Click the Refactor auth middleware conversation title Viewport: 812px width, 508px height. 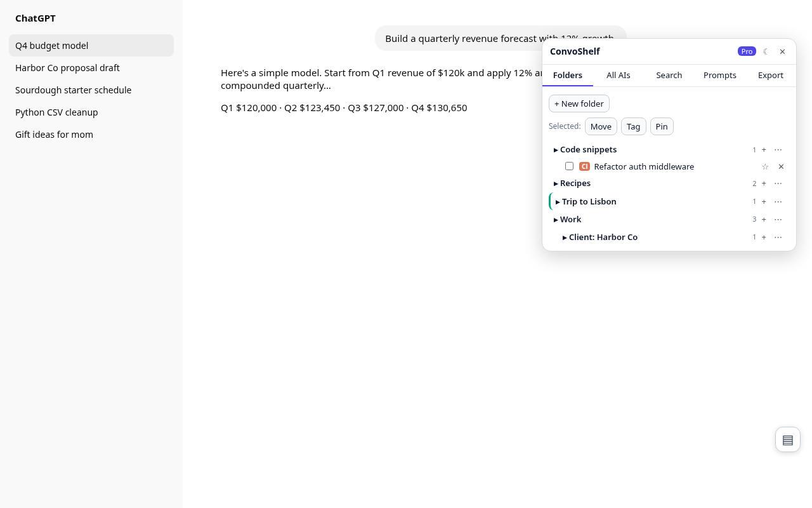click(x=644, y=166)
